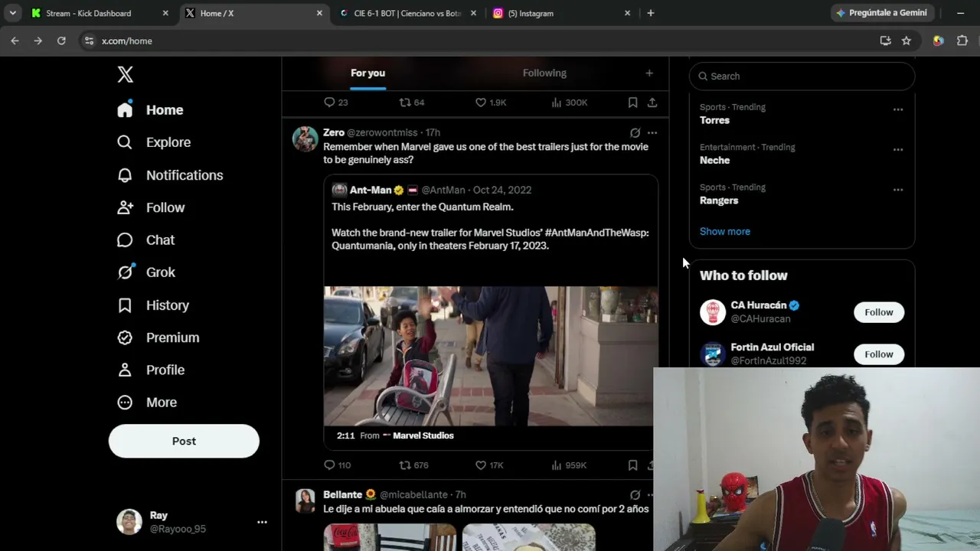Click the Search input field
Viewport: 980px width, 551px height.
click(802, 76)
